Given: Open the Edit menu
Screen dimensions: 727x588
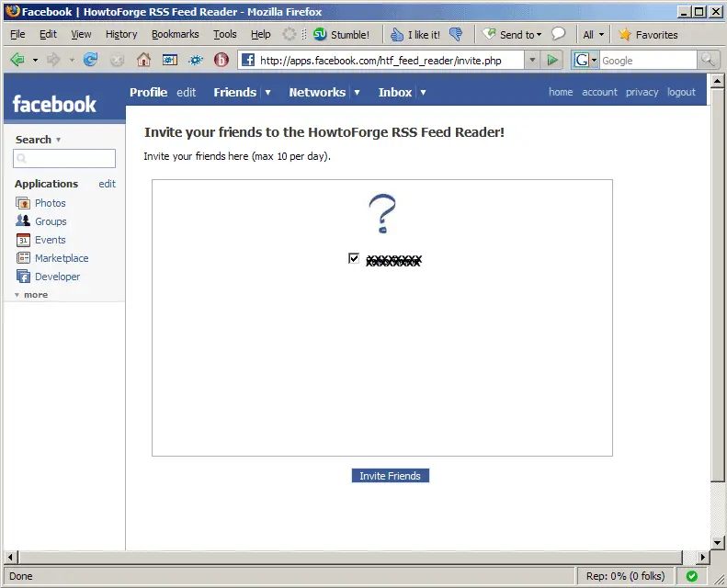Looking at the screenshot, I should (48, 34).
